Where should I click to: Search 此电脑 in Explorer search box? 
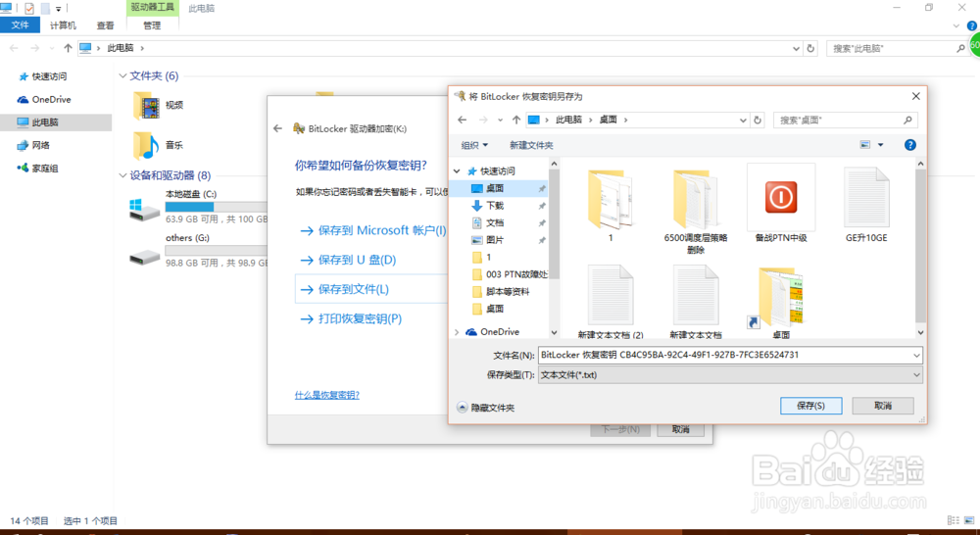pyautogui.click(x=897, y=48)
